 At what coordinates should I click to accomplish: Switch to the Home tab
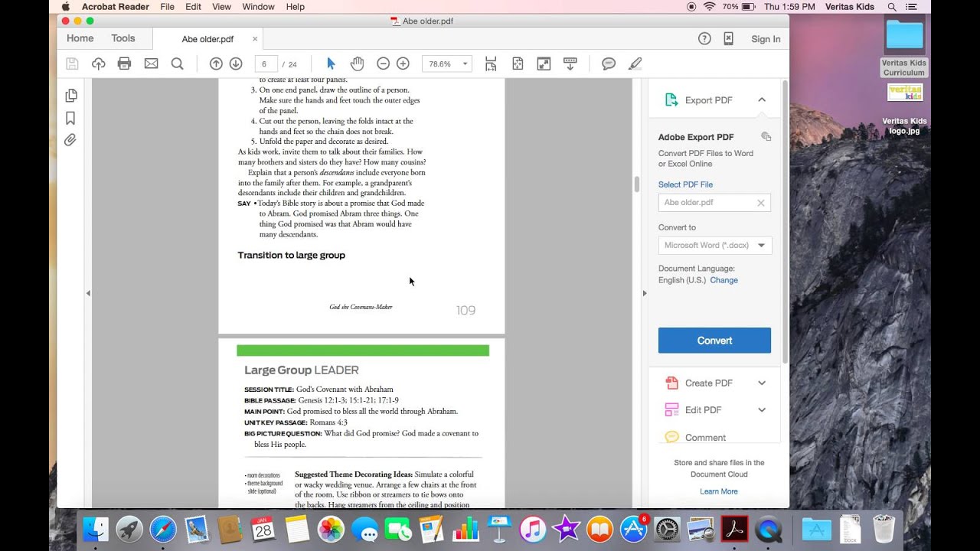(80, 38)
